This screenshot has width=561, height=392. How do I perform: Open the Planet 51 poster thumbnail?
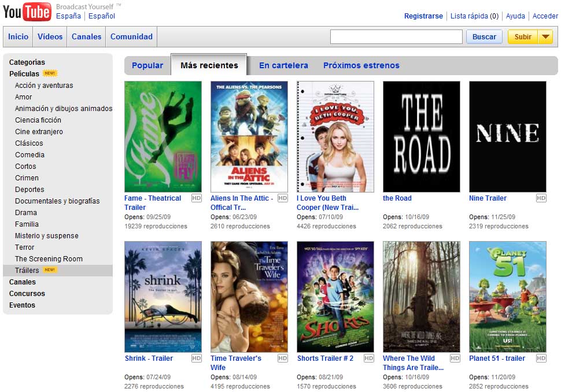pyautogui.click(x=508, y=297)
